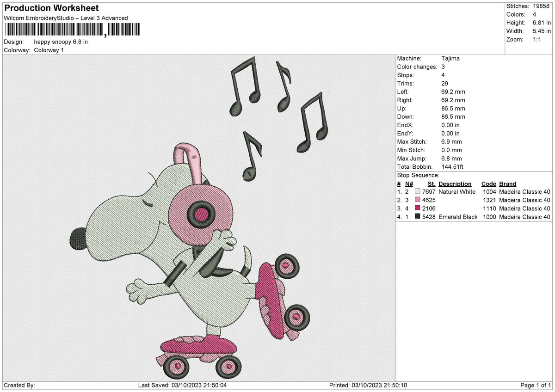Select the "EndY:" label
This screenshot has width=555, height=392.
click(x=405, y=133)
